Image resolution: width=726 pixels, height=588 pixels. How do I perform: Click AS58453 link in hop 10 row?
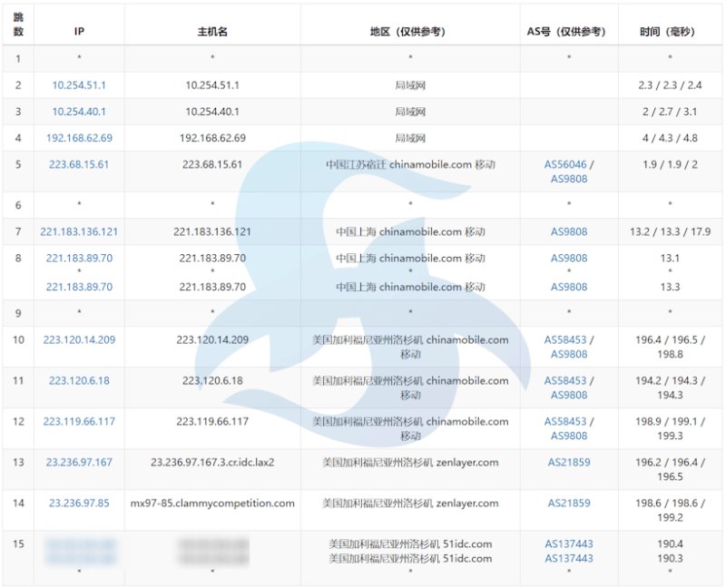[565, 340]
